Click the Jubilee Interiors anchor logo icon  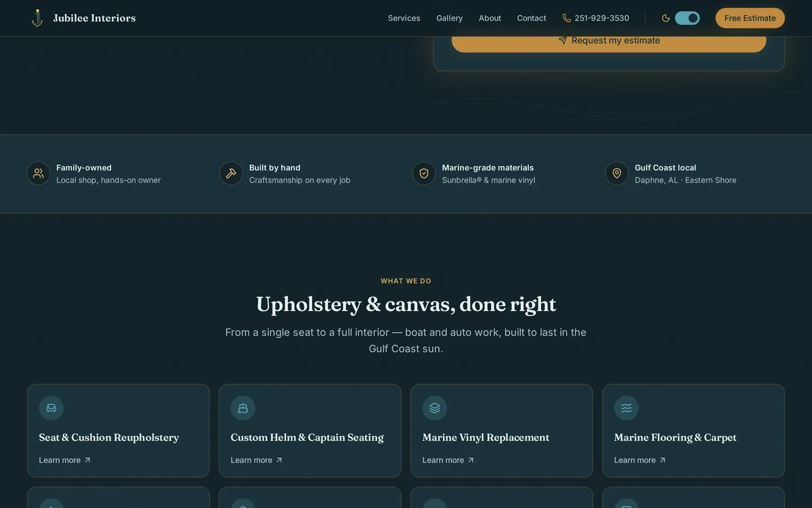click(37, 18)
